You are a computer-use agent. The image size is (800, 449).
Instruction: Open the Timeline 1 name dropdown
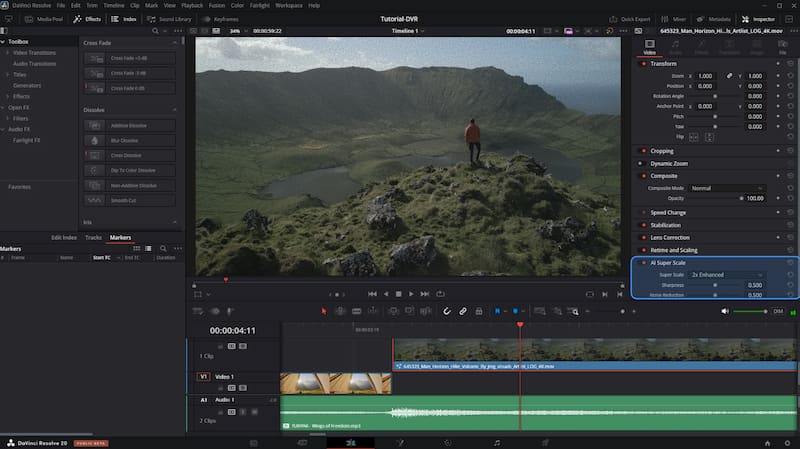point(408,31)
